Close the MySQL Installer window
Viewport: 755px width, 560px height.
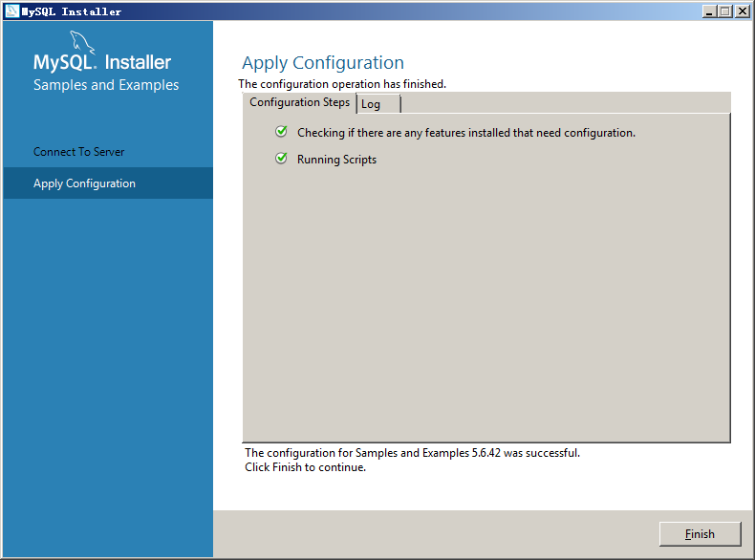(742, 11)
